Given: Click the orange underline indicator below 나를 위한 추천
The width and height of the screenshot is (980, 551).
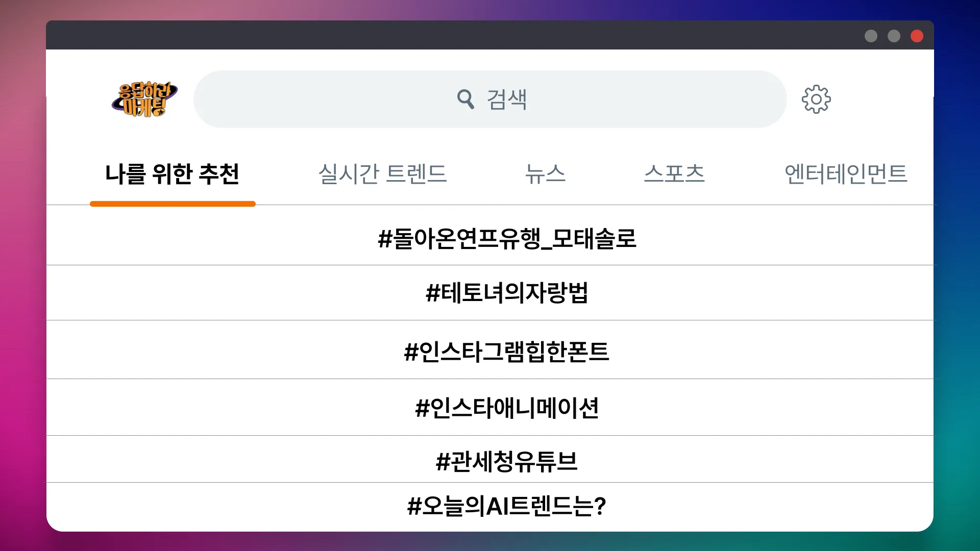Looking at the screenshot, I should [173, 204].
